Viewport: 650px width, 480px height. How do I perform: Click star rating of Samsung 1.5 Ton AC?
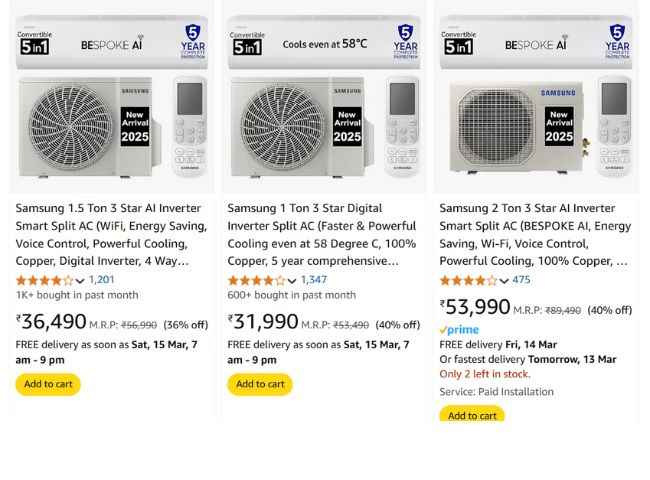pyautogui.click(x=44, y=281)
